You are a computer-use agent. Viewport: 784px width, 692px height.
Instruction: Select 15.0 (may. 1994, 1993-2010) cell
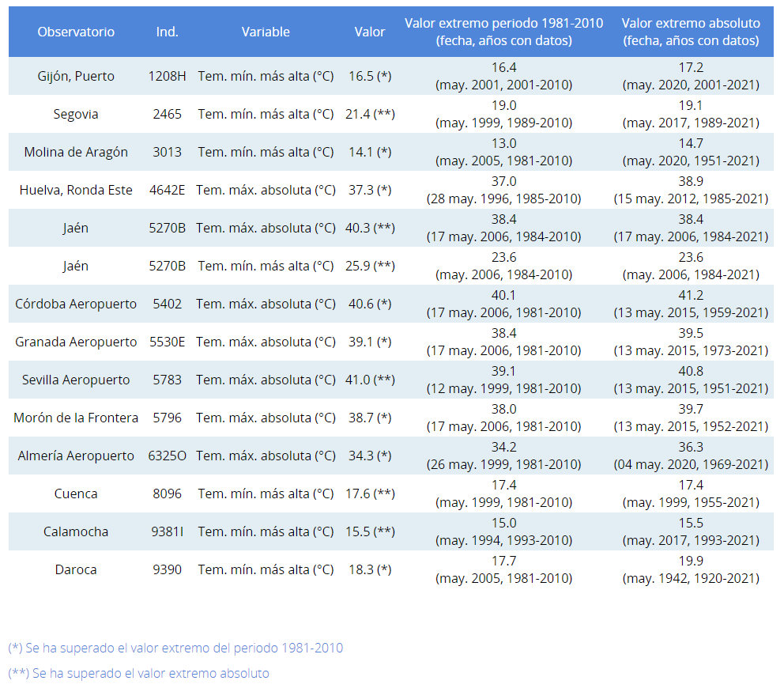tap(504, 532)
